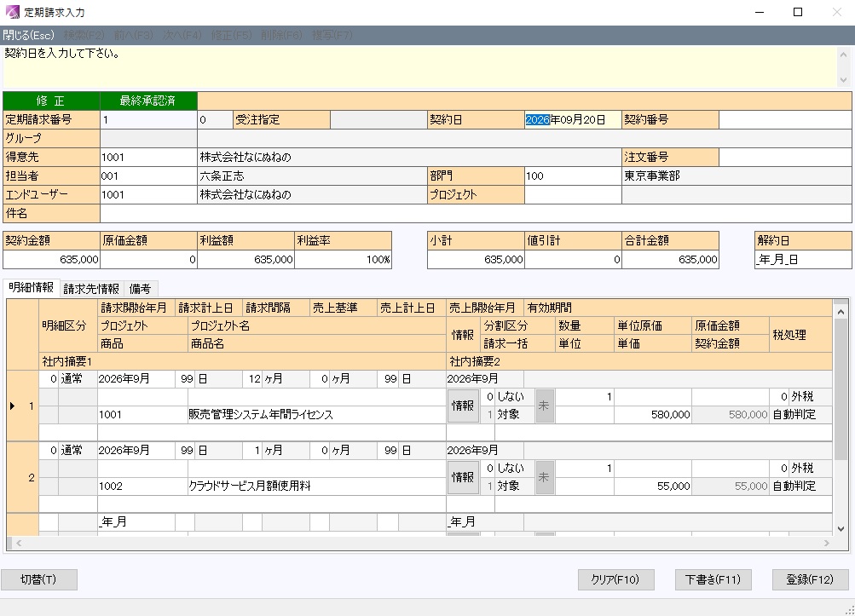Click the 未 status button in row 1
Screen dimensions: 855x616
[x=544, y=406]
